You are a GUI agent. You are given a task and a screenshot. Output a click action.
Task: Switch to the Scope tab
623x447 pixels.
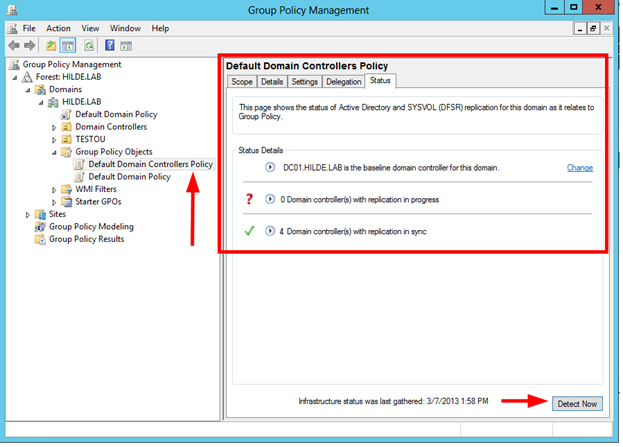242,81
